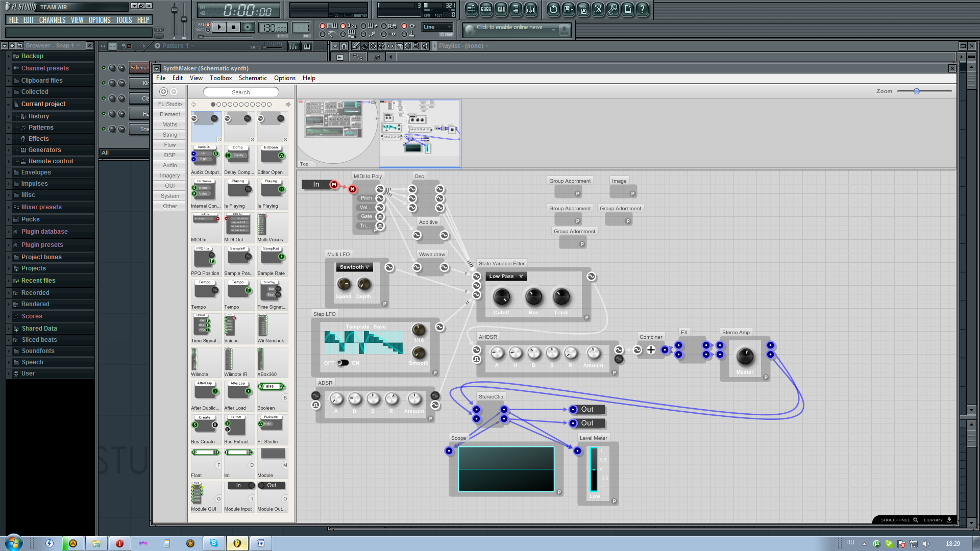980x551 pixels.
Task: Click the LIBRARY button
Action: tap(937, 520)
